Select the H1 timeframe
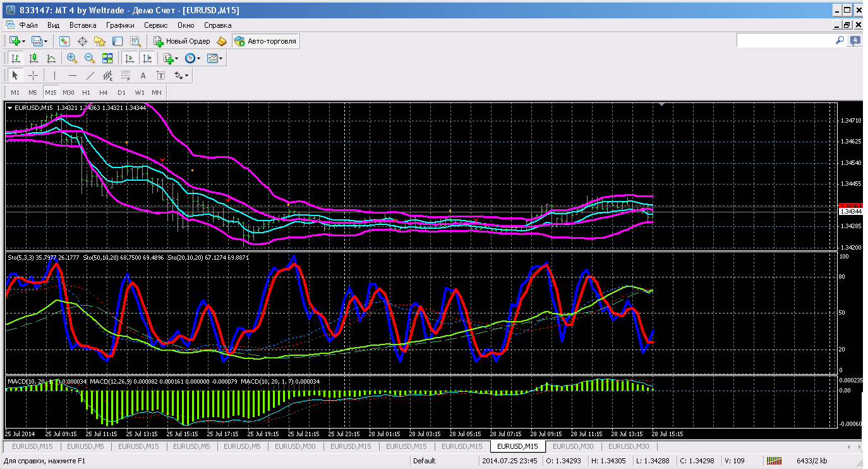 tap(86, 92)
